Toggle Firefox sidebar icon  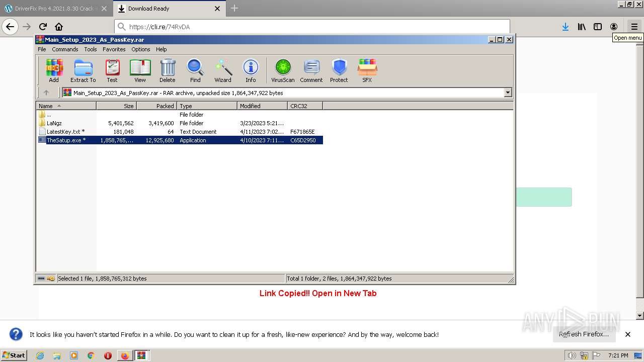(x=598, y=27)
